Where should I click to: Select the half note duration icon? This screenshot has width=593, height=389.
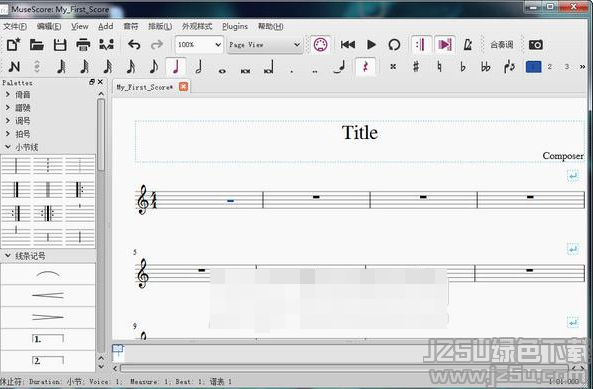point(199,67)
